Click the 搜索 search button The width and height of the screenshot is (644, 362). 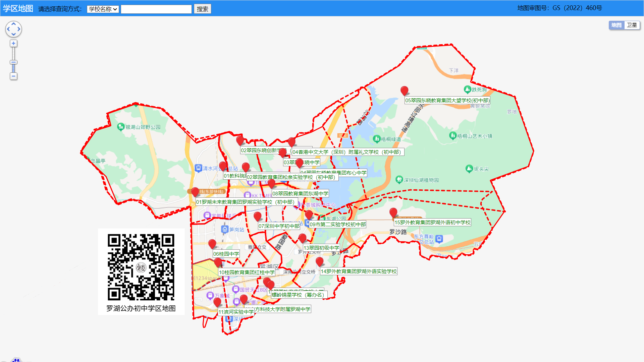tap(202, 9)
